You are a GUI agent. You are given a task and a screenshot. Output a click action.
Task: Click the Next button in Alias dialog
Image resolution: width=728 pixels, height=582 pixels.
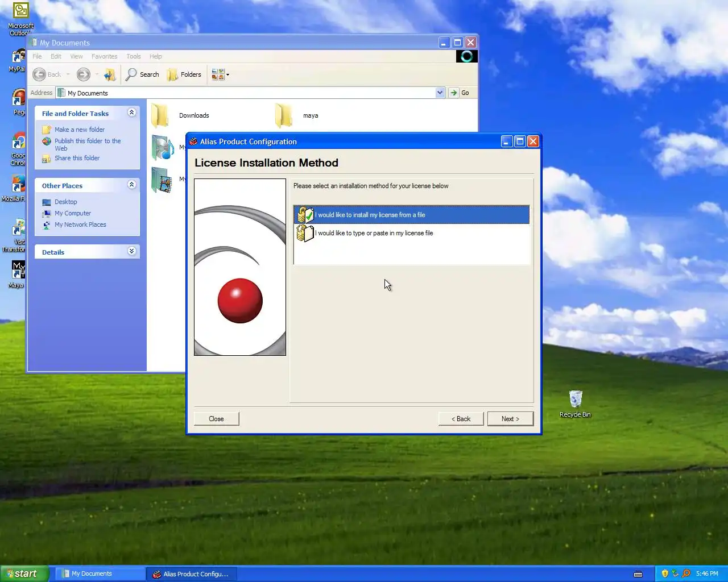pos(510,419)
